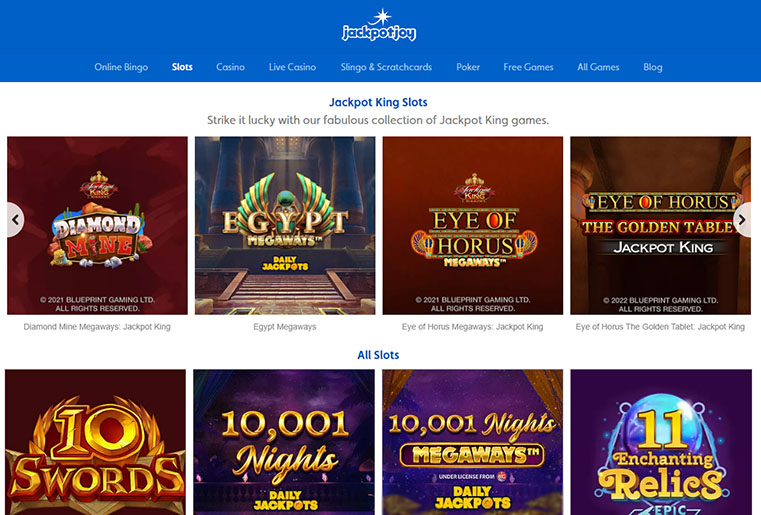
Task: Show next Jackpot King slots with right arrow
Action: (742, 220)
